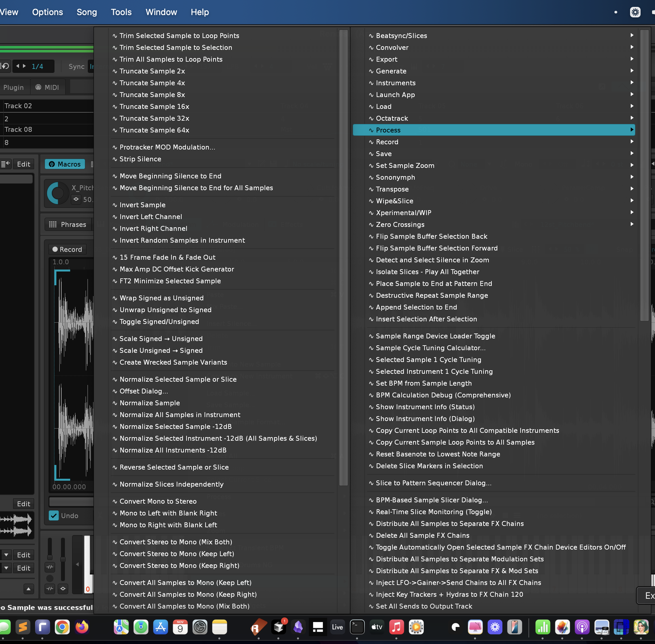Uncheck the Undo checkbox
655x644 pixels.
[54, 515]
